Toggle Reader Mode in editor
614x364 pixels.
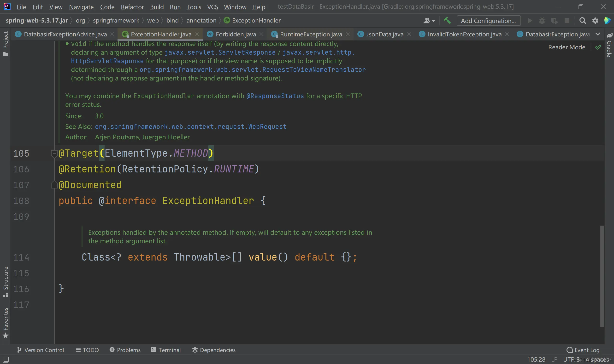(567, 47)
